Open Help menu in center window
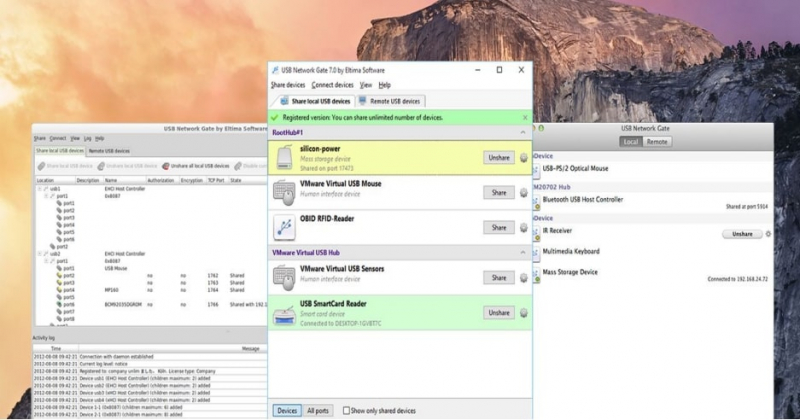The image size is (800, 420). [x=384, y=85]
